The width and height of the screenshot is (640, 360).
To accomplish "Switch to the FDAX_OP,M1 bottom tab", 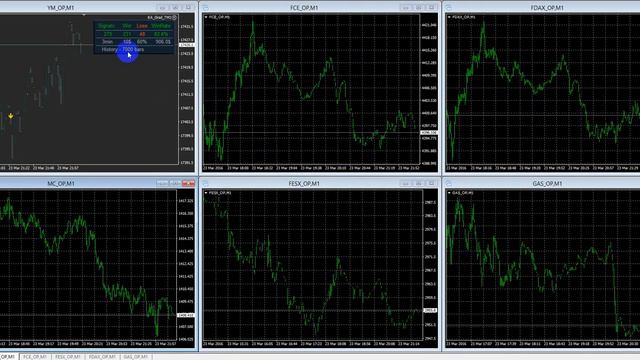I will tap(102, 357).
